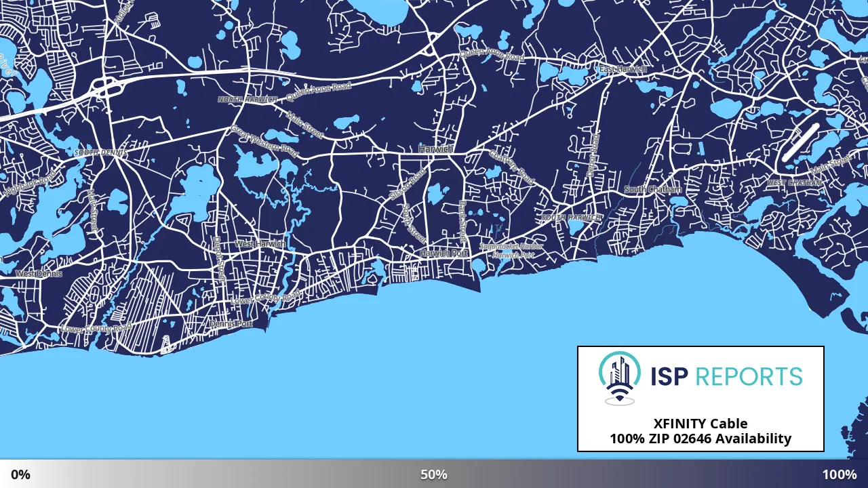Click "100% ZIP 02646 Availability" caption
This screenshot has height=488, width=868.
[x=701, y=439]
